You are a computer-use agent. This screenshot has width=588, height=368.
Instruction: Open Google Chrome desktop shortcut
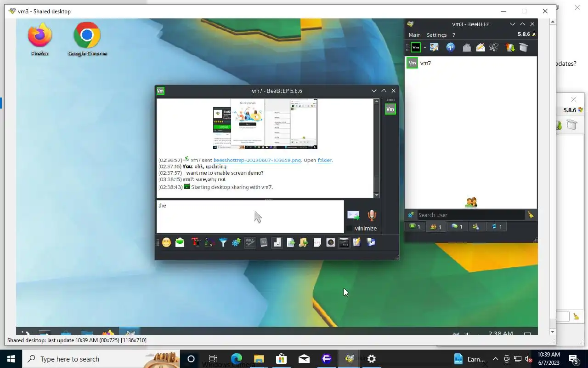[87, 40]
